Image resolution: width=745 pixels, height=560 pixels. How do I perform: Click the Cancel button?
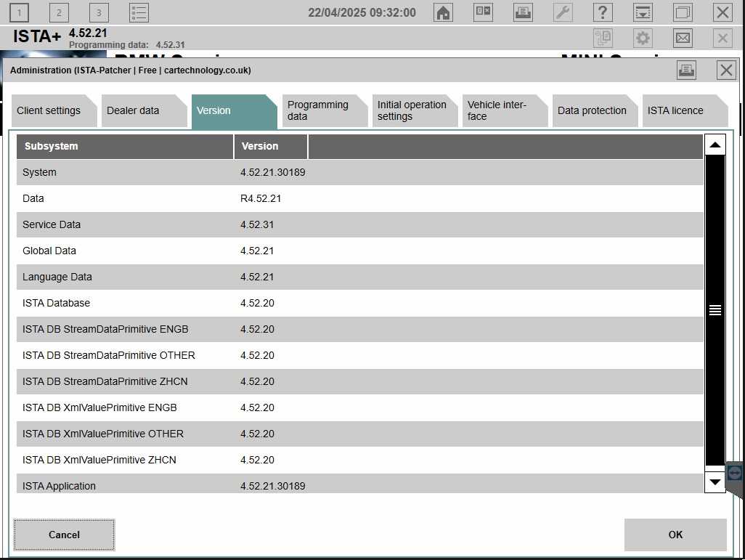[x=64, y=535]
